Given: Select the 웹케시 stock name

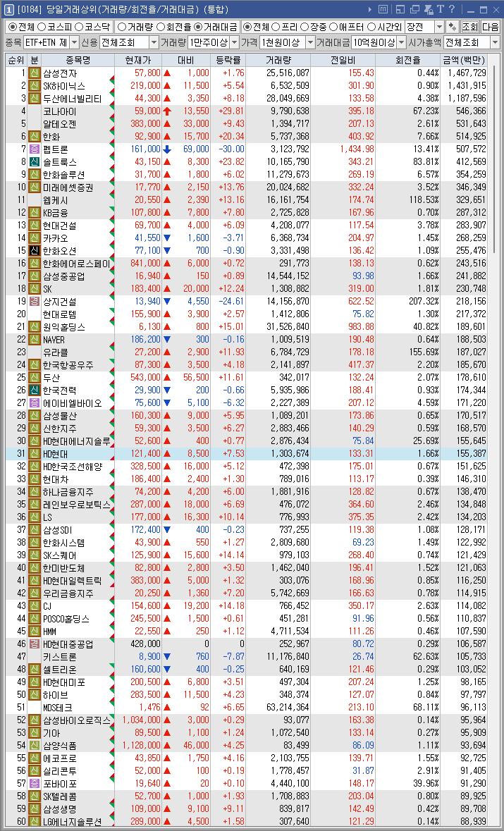Looking at the screenshot, I should [56, 199].
